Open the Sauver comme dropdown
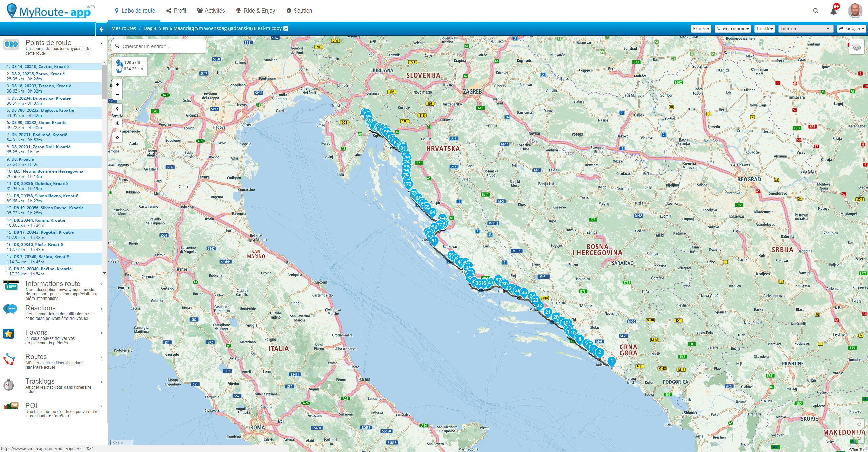Screen dimensions: 868x452 [x=732, y=29]
